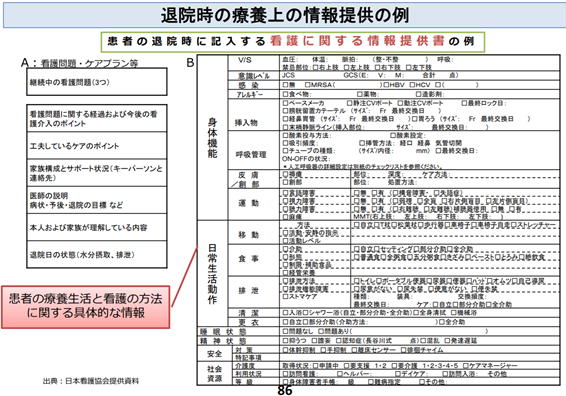This screenshot has height=396, width=566.
Task: Click the 工夫しているケアのポイント field
Action: pyautogui.click(x=97, y=146)
